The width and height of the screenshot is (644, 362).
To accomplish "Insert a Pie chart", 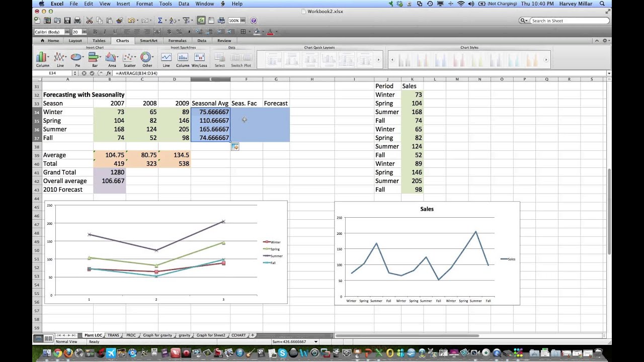I will (77, 59).
